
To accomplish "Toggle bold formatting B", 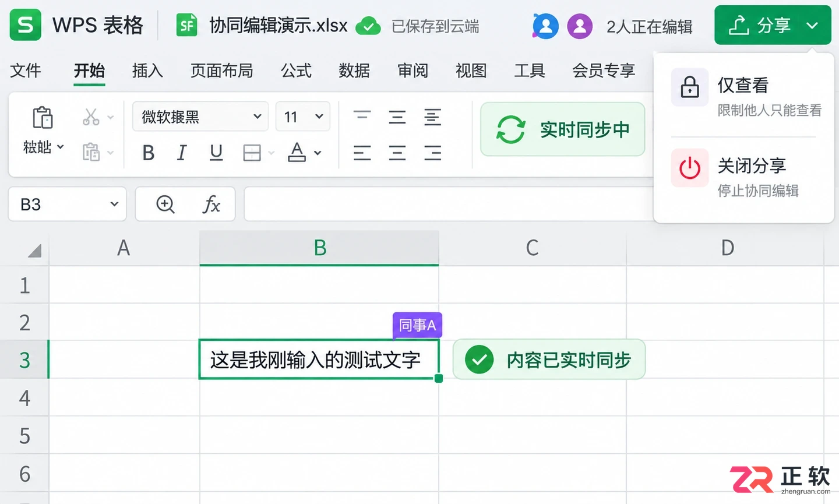I will 149,153.
